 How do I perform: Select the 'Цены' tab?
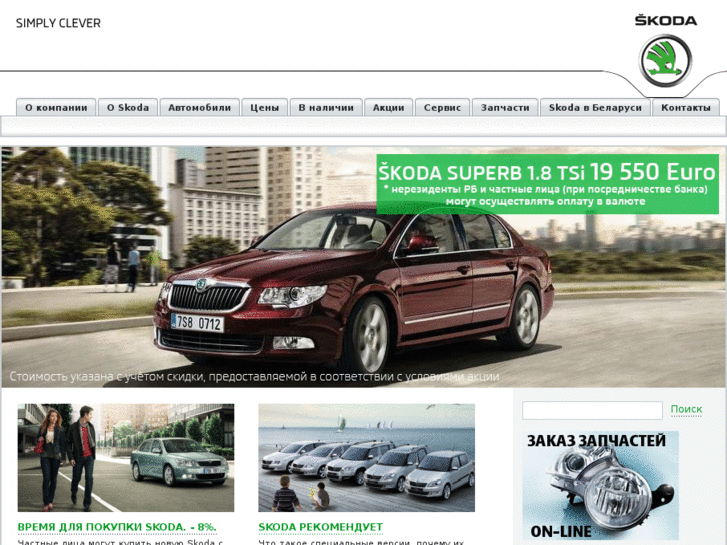(x=265, y=107)
